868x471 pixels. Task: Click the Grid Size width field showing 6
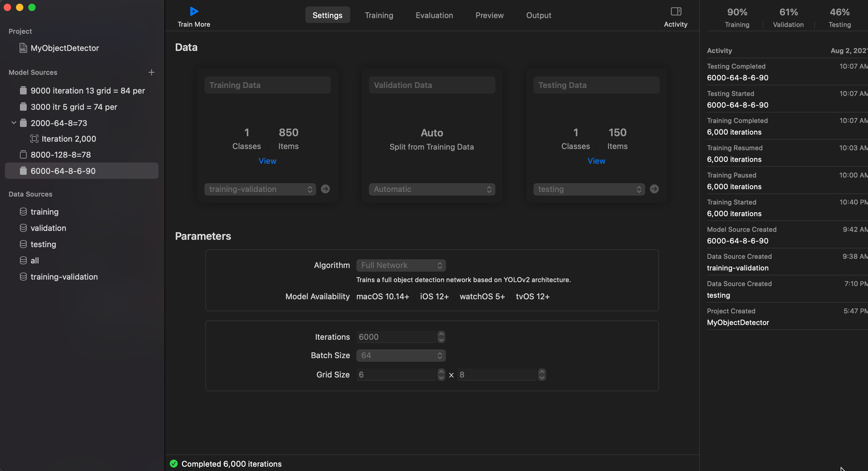click(396, 375)
